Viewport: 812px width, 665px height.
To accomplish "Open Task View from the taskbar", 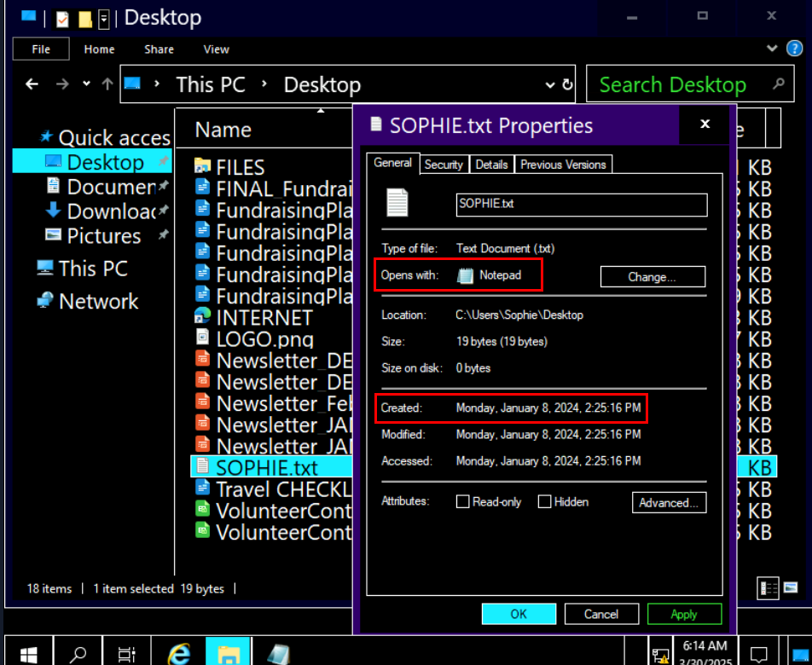I will tap(126, 653).
